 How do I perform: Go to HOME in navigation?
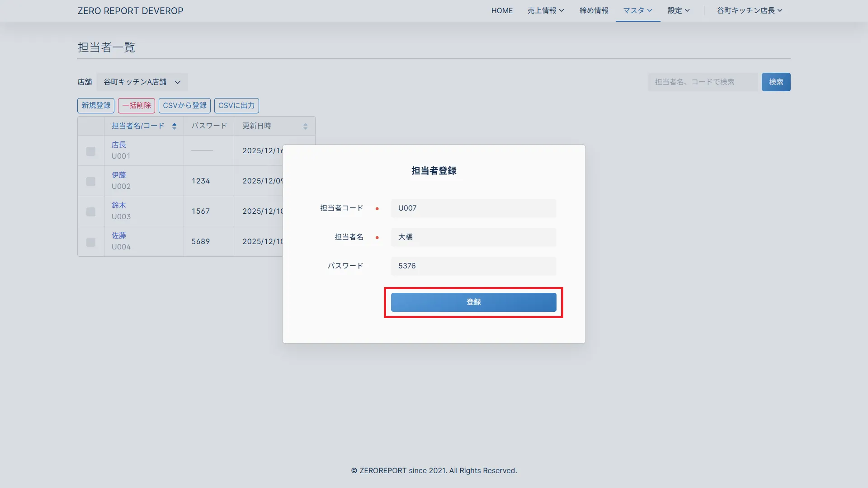coord(502,10)
